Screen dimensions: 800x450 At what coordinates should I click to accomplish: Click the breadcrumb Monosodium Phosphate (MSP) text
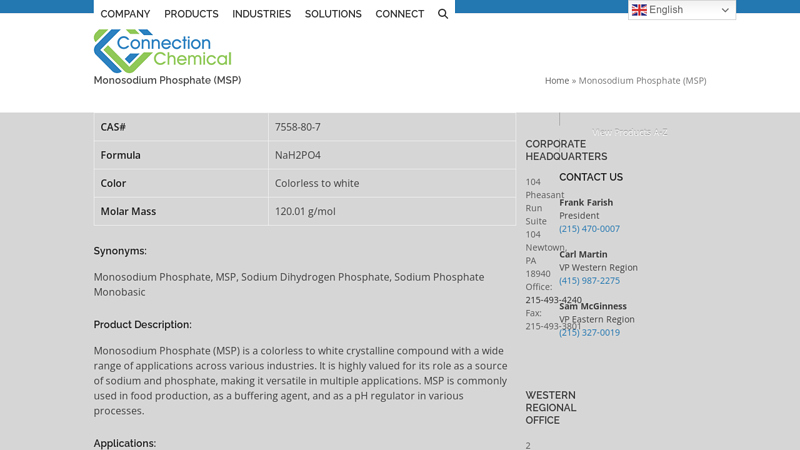coord(642,81)
